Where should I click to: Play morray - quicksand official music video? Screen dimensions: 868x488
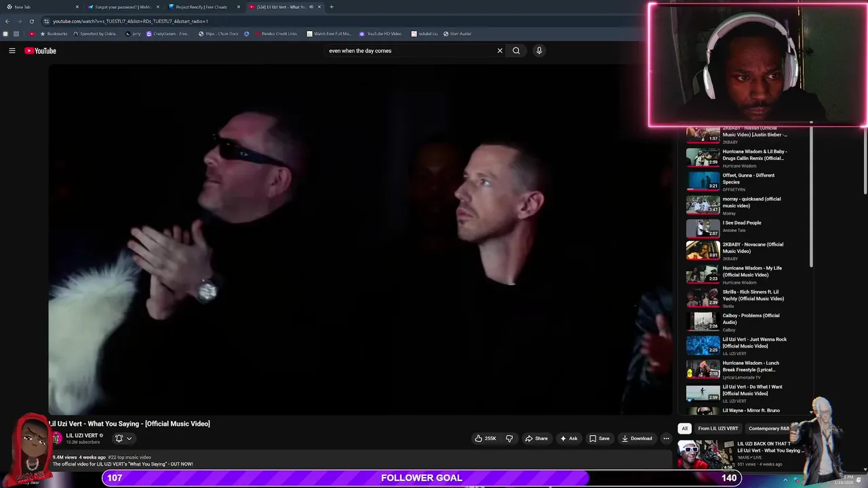click(x=738, y=205)
